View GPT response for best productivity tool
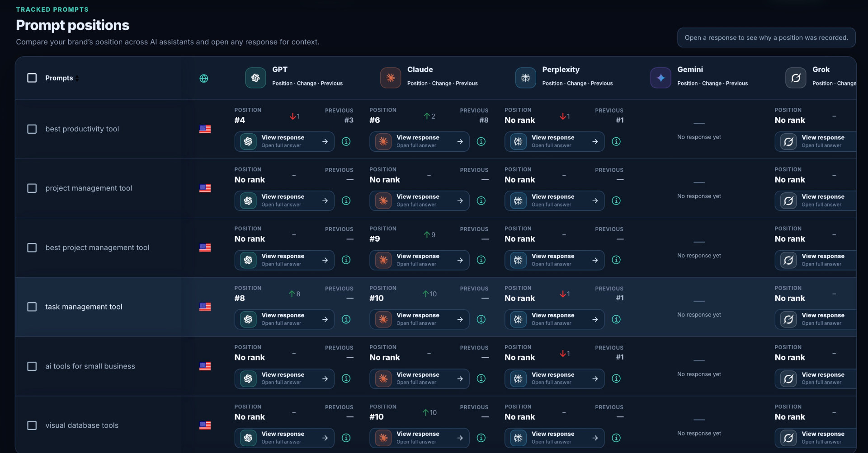 pos(284,141)
